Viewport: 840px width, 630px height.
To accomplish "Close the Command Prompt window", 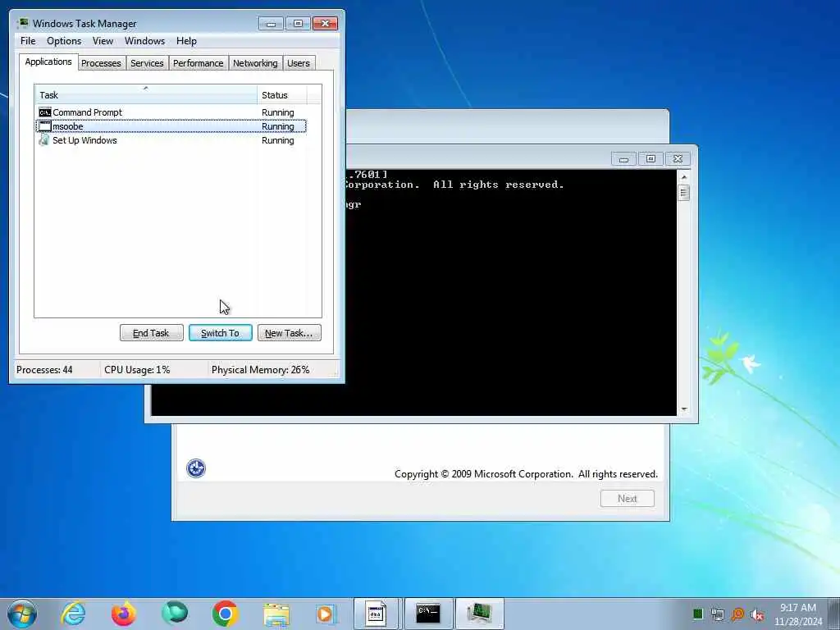I will coord(678,159).
